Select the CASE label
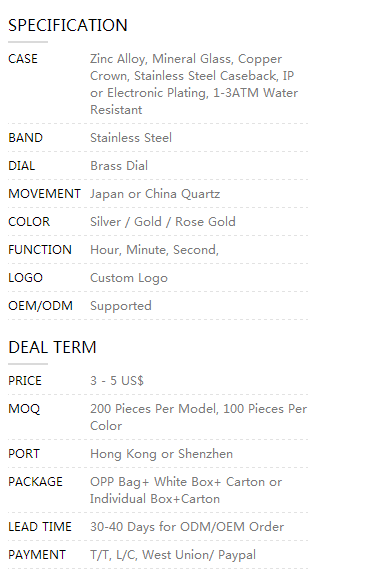Image resolution: width=390 pixels, height=579 pixels. click(x=23, y=59)
